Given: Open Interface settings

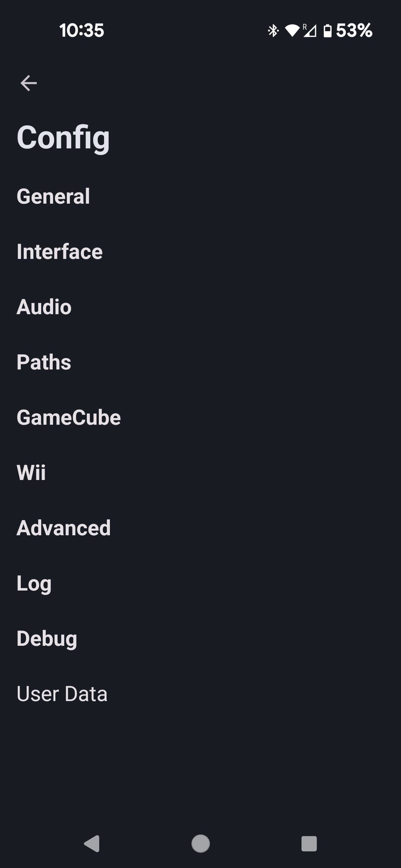Looking at the screenshot, I should point(59,251).
